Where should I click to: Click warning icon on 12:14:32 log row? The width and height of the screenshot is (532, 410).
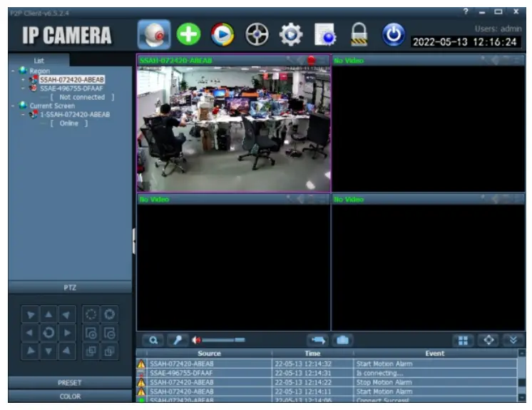coord(141,364)
